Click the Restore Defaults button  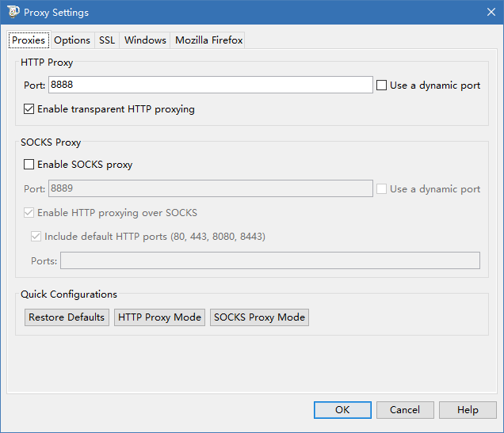coord(67,317)
